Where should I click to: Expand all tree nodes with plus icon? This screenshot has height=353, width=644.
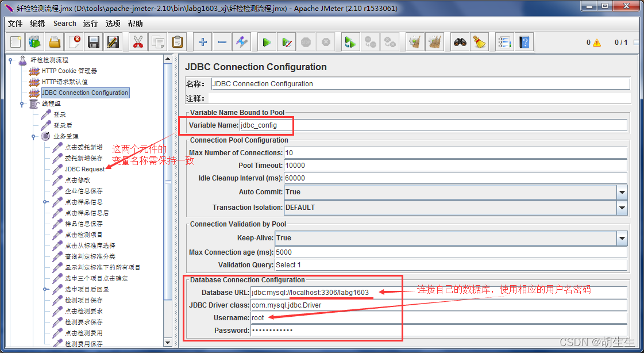(x=202, y=42)
